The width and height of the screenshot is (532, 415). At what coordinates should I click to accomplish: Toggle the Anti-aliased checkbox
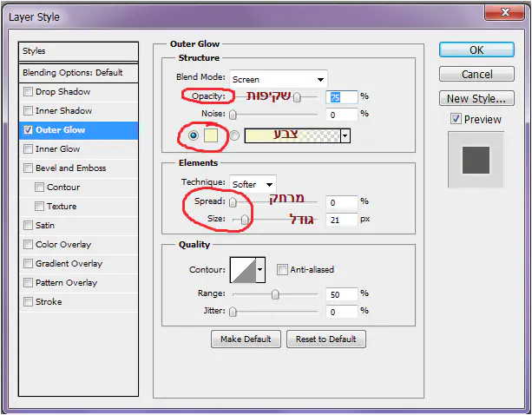(x=282, y=270)
